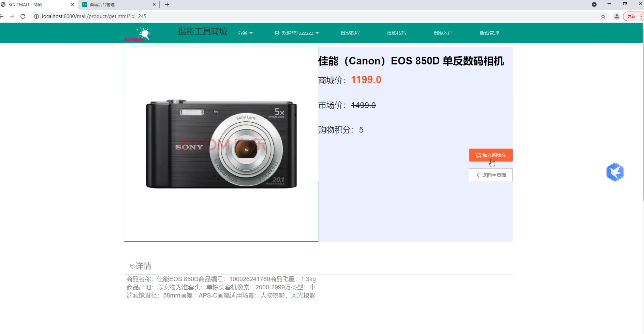Image resolution: width=644 pixels, height=334 pixels.
Task: Click the tag icon beside 详情
Action: pyautogui.click(x=133, y=266)
